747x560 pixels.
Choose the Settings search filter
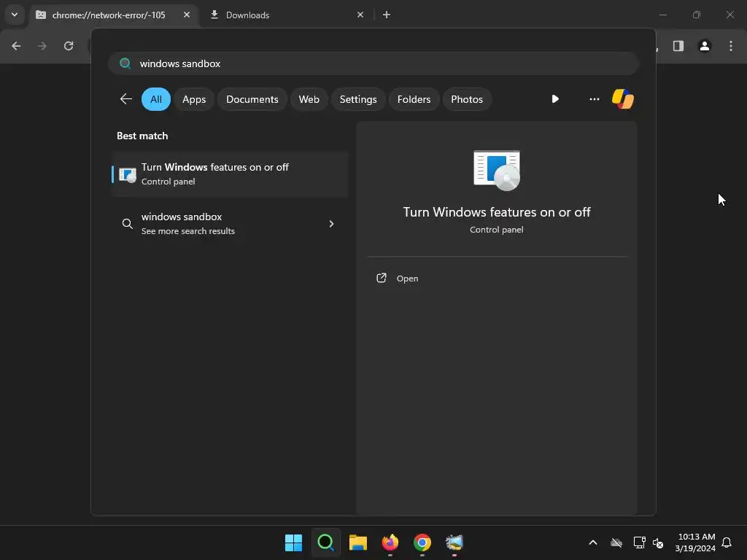tap(357, 99)
